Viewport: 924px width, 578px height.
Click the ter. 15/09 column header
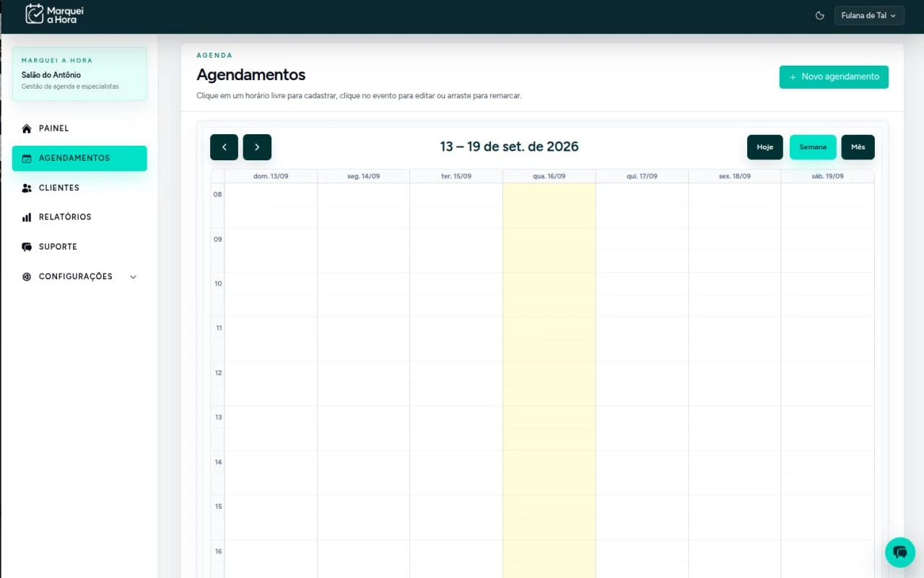pos(456,176)
